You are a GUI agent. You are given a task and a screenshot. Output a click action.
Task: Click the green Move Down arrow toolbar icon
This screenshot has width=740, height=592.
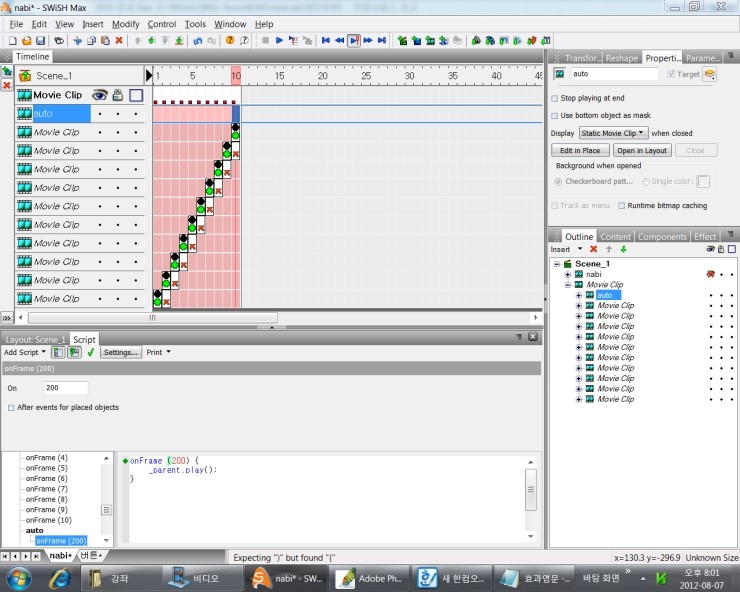151,41
